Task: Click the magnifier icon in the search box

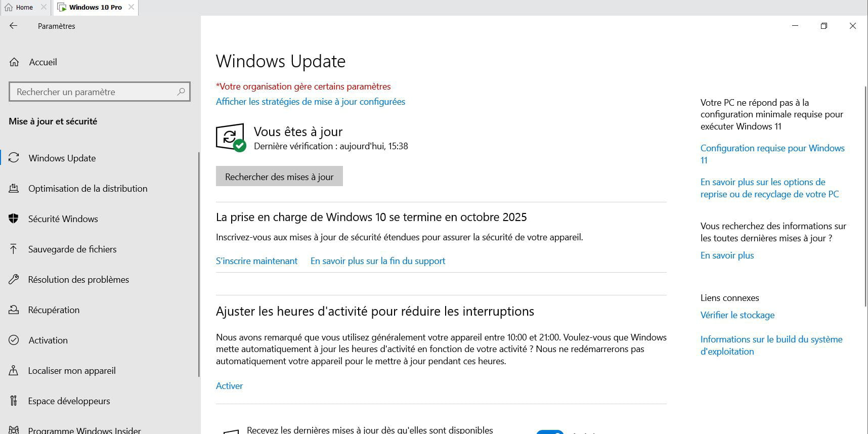Action: tap(181, 92)
